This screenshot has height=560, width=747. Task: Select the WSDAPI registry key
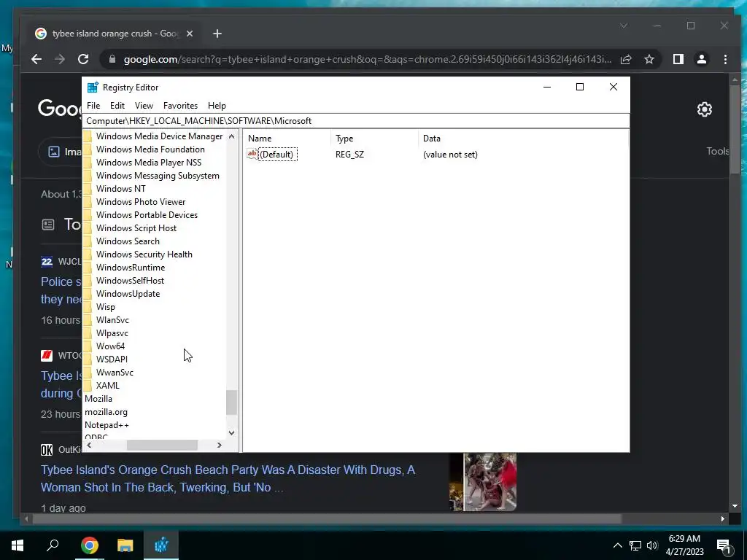tap(112, 359)
